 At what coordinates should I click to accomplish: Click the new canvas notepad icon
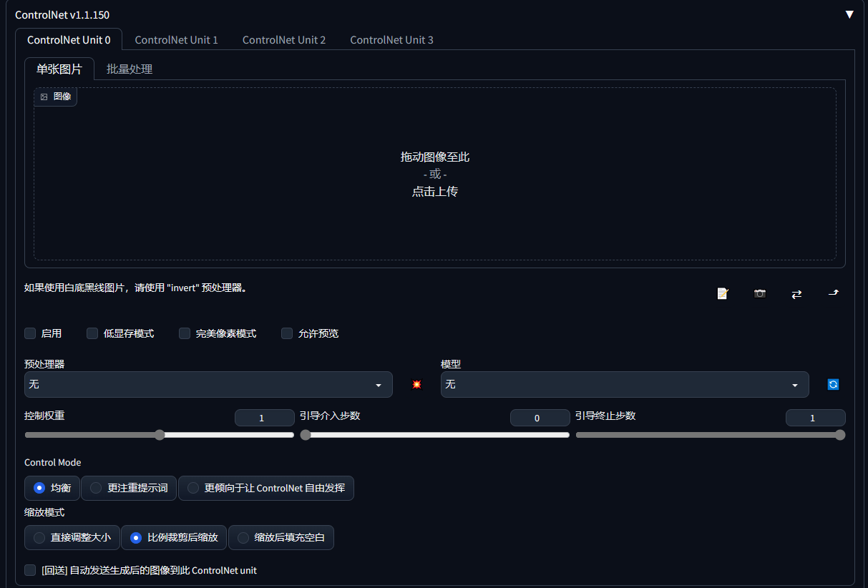[723, 293]
